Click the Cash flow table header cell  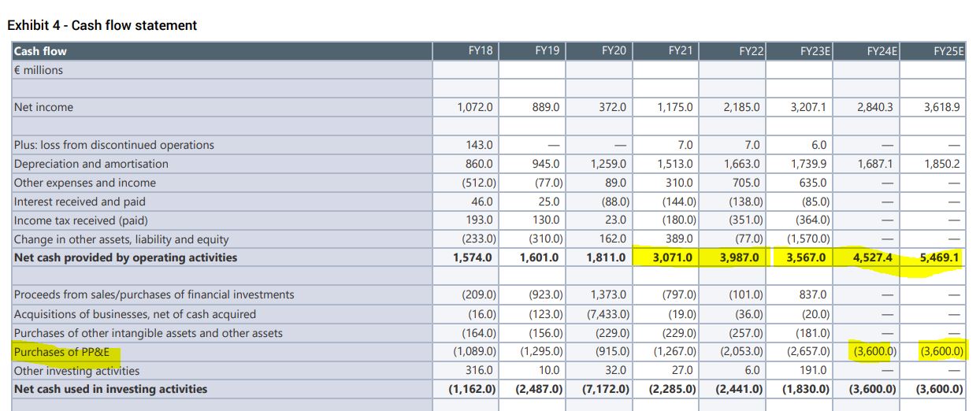[41, 51]
